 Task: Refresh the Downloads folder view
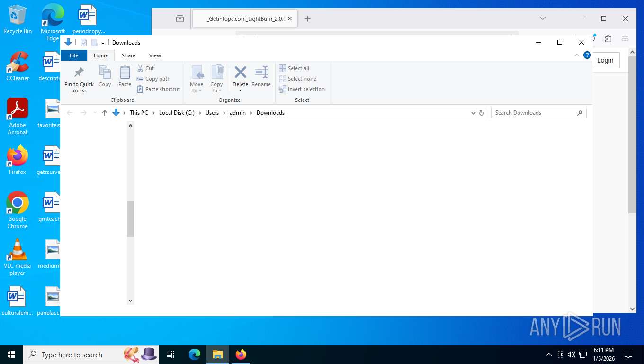(482, 113)
